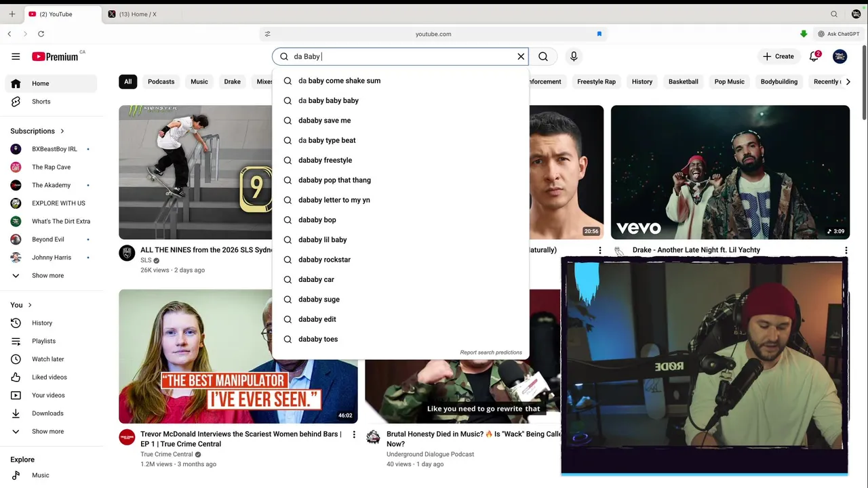The width and height of the screenshot is (868, 488).
Task: Click the youtube.com address bar
Action: [433, 34]
